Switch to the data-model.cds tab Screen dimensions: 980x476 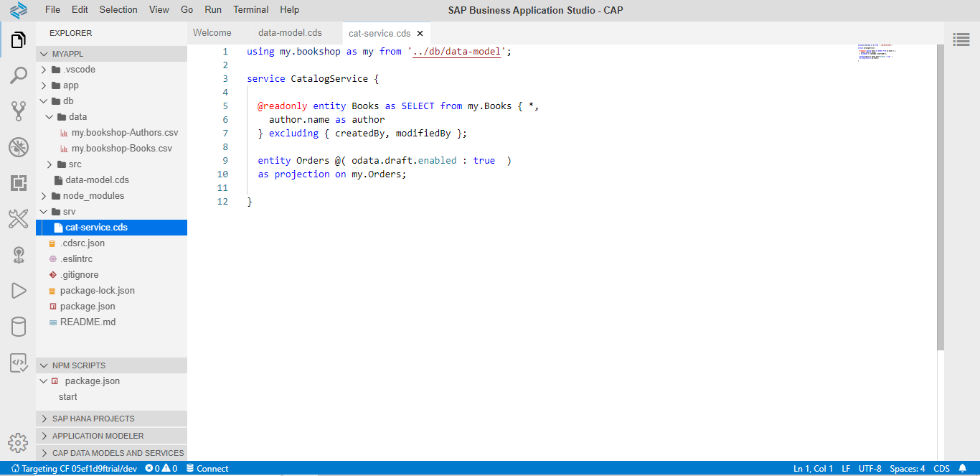click(290, 33)
